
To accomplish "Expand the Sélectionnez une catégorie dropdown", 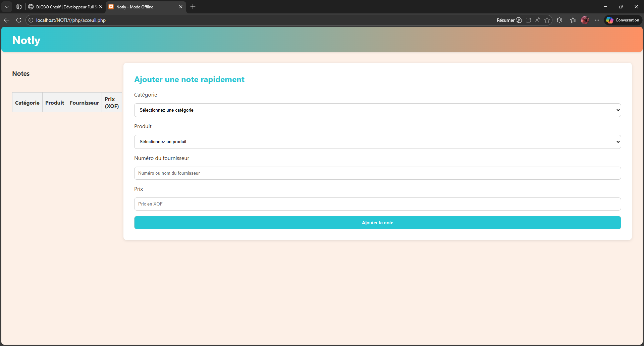I will pyautogui.click(x=377, y=110).
